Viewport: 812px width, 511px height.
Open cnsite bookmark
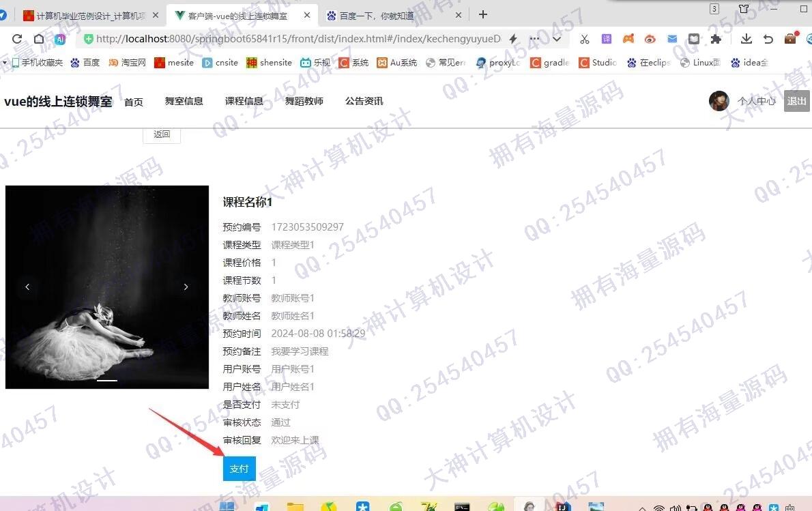(220, 63)
